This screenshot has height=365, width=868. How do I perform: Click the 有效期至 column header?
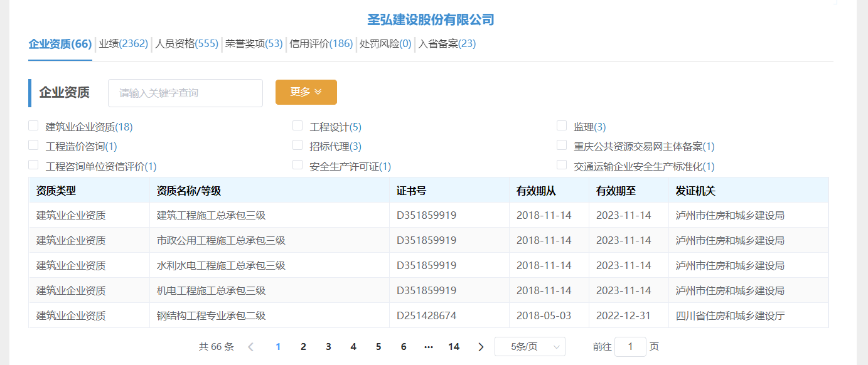coord(628,190)
